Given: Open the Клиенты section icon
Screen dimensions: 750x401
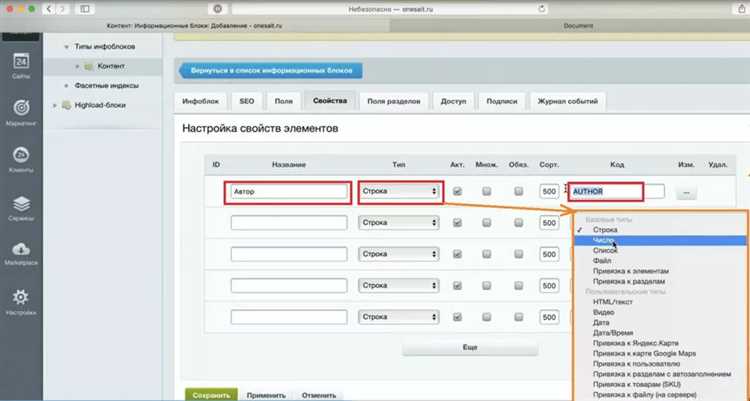Looking at the screenshot, I should coord(21,155).
